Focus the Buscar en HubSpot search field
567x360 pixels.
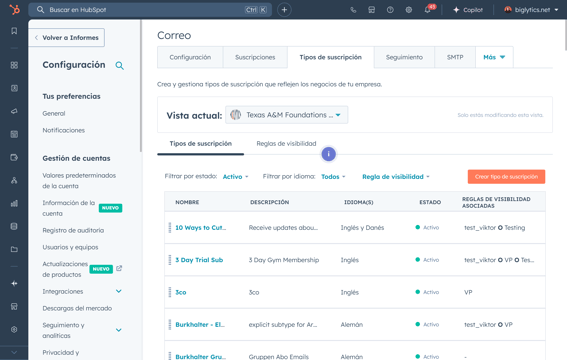(150, 10)
